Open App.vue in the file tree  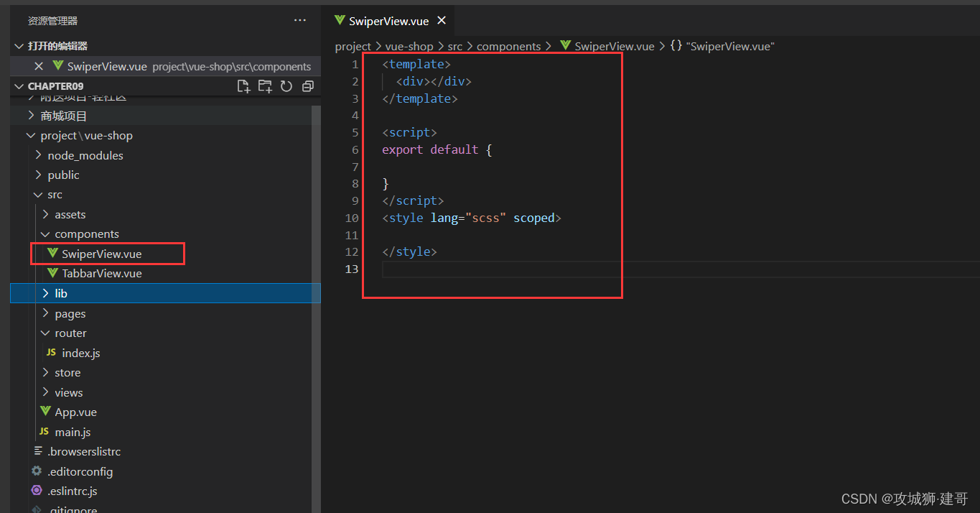75,412
